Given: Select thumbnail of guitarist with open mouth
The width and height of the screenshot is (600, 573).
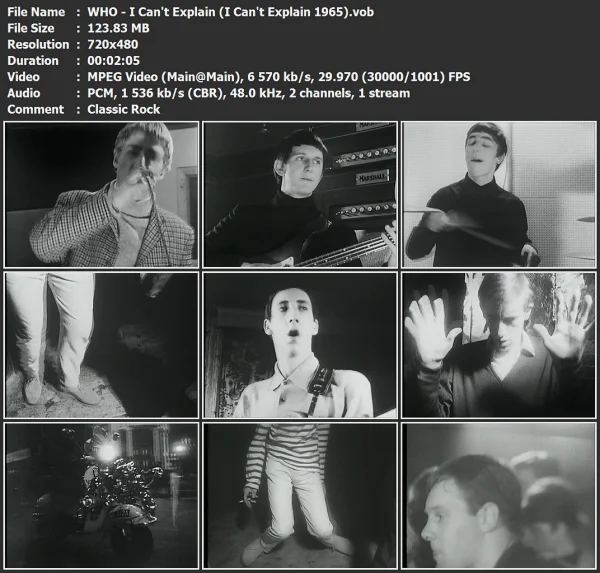Looking at the screenshot, I should [x=300, y=345].
